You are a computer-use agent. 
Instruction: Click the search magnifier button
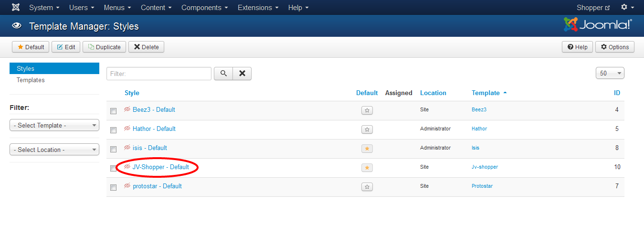coord(223,73)
